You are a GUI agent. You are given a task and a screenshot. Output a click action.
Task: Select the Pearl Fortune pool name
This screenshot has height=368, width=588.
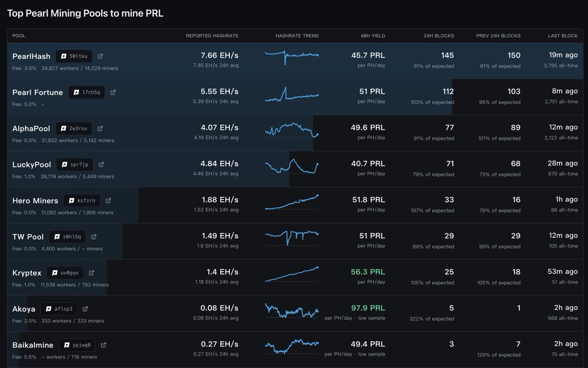(38, 92)
